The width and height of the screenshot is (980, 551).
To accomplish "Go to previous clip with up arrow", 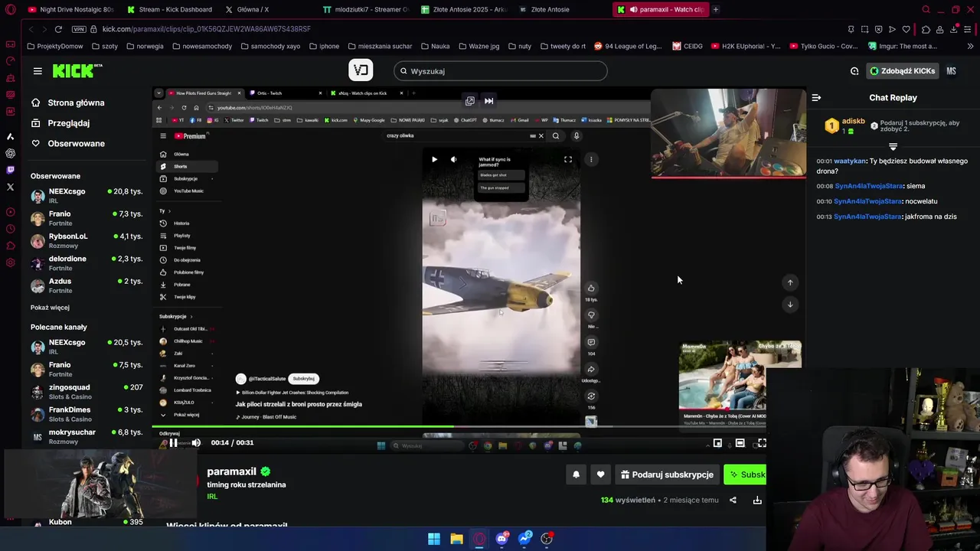I will (x=790, y=282).
